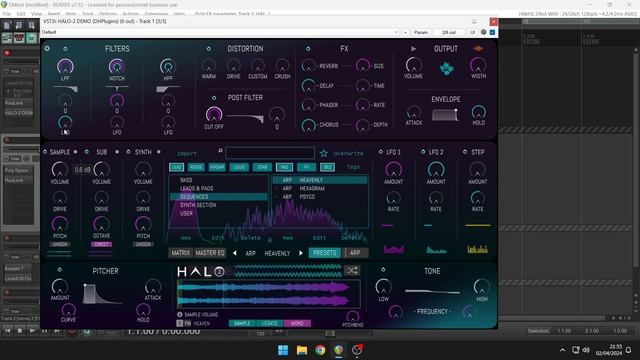Toggle the POST FILTER power button
The image size is (640, 360).
coord(214,98)
